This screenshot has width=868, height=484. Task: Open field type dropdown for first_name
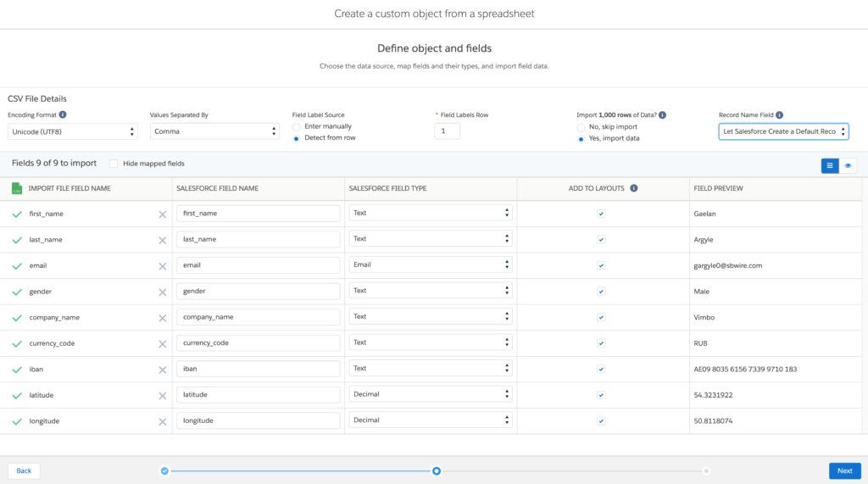coord(430,213)
